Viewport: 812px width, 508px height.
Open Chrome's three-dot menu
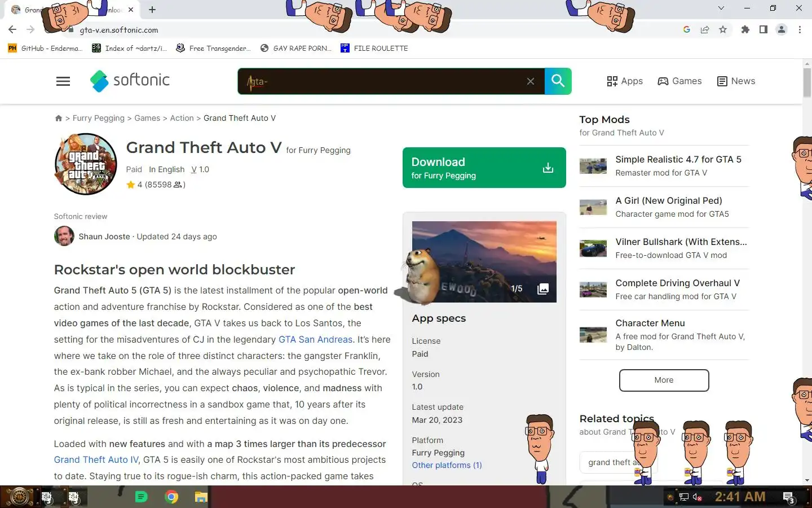point(800,30)
